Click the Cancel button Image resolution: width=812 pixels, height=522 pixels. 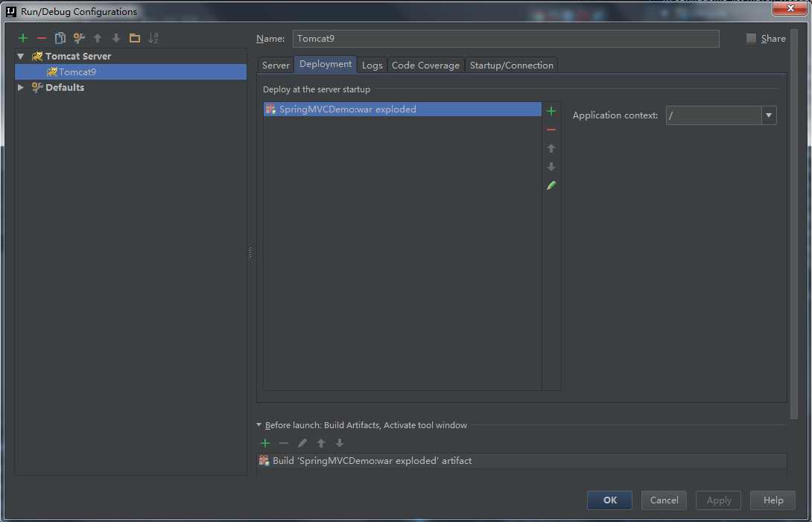[664, 500]
